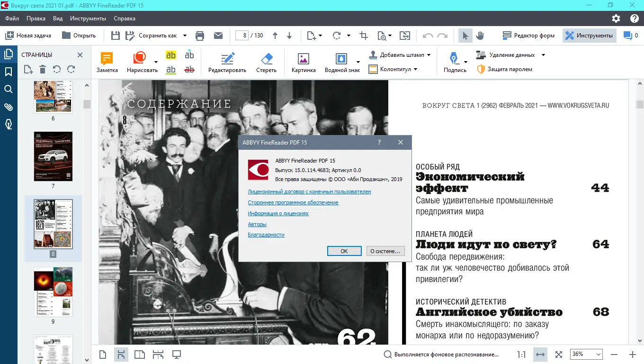The image size is (644, 364).
Task: Open the Добавить штамп dropdown
Action: (x=400, y=55)
